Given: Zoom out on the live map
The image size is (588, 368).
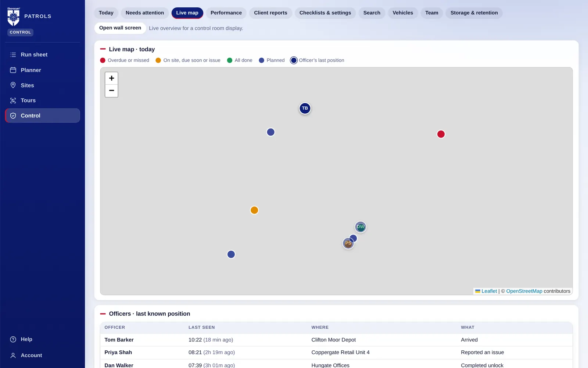Looking at the screenshot, I should click(111, 91).
